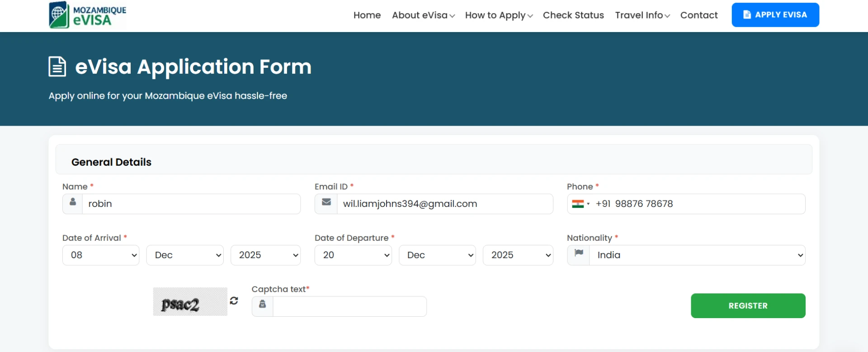Click the Mozambique eVisa logo
This screenshot has width=868, height=352.
coord(87,15)
